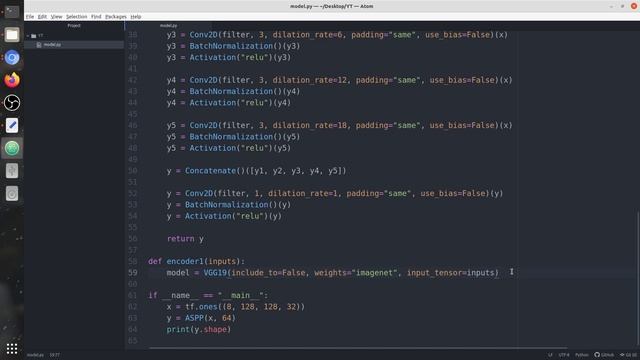This screenshot has width=640, height=360.
Task: Click the 'return y' statement
Action: click(185, 239)
